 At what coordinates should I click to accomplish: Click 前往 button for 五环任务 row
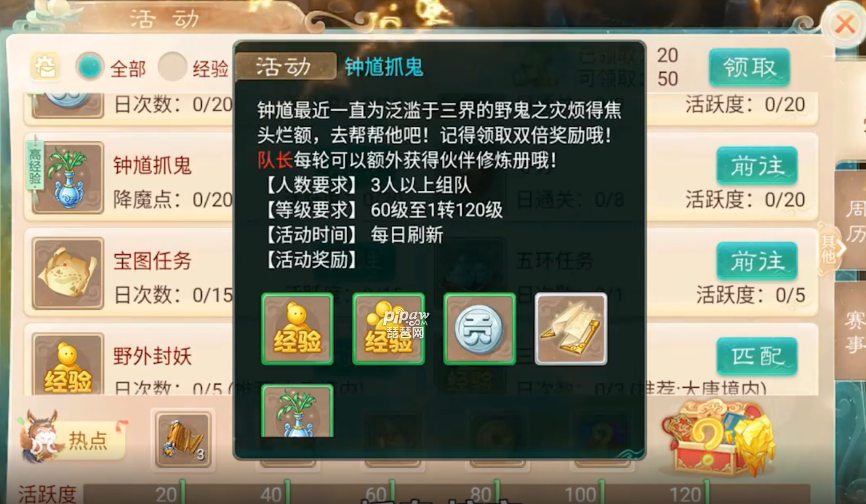click(757, 261)
